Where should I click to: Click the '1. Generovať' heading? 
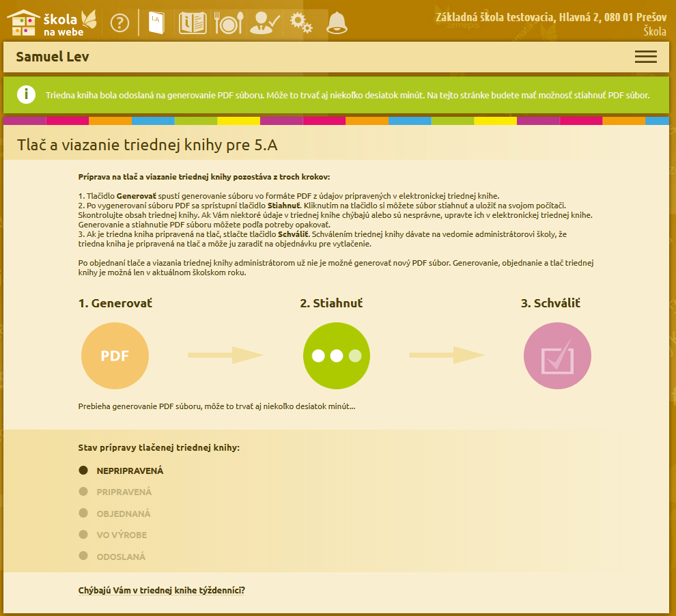[x=115, y=303]
